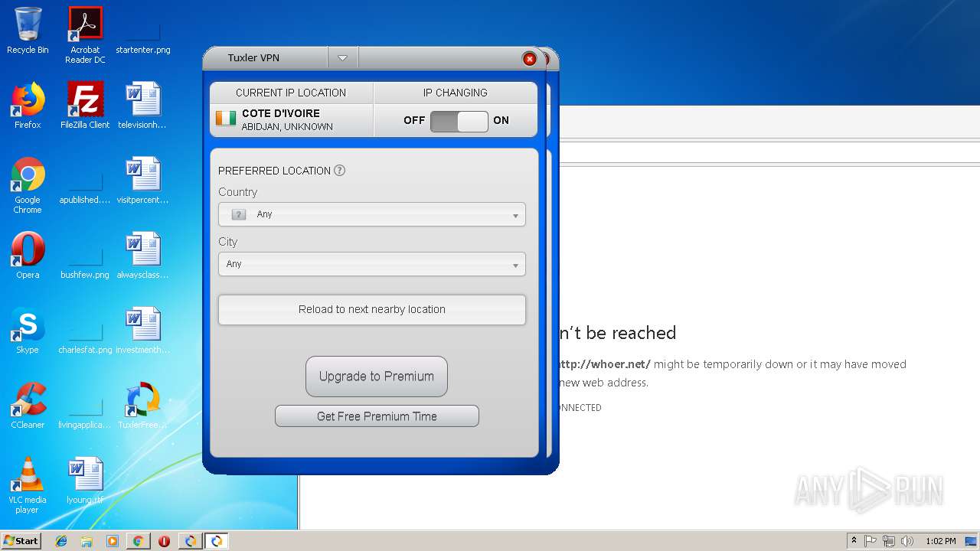The image size is (980, 551).
Task: Click the volume speaker tray icon
Action: (x=907, y=541)
